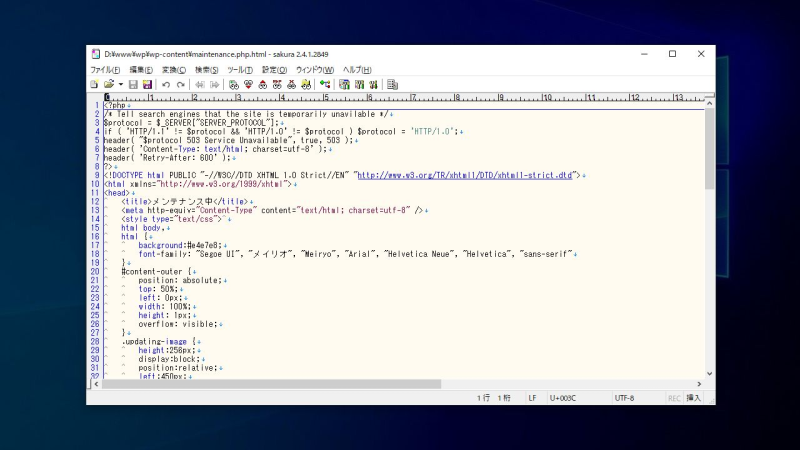Viewport: 800px width, 450px height.
Task: Open the ツール(T) menu
Action: [x=240, y=70]
